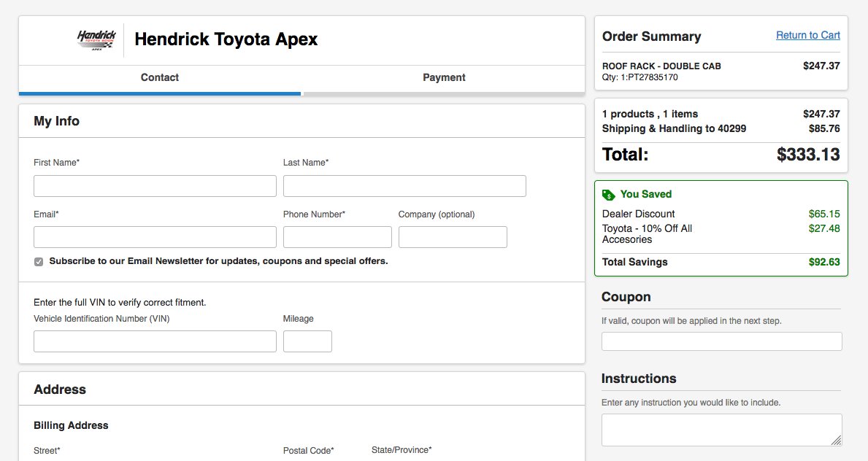Follow the Return to Cart link
868x461 pixels.
pyautogui.click(x=807, y=36)
